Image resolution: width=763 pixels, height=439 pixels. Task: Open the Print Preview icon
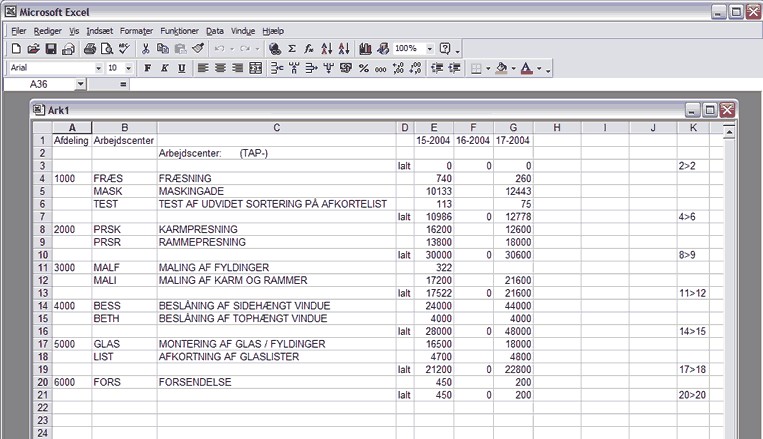point(107,48)
